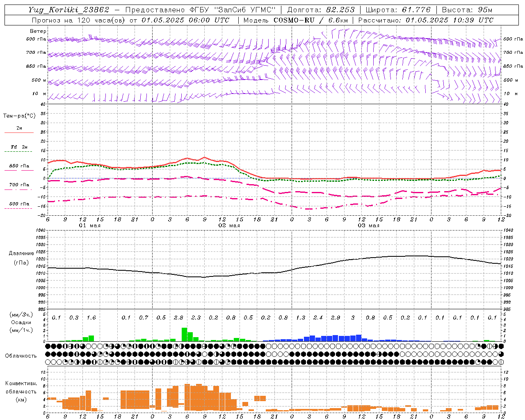Click the '700 гПа' entry in the temperature legend
This screenshot has height=420, width=525.
(19, 185)
